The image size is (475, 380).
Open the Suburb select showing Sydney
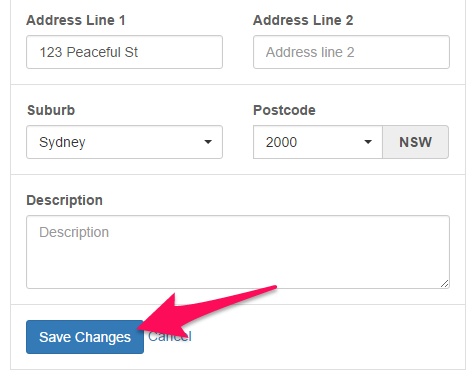coord(124,142)
